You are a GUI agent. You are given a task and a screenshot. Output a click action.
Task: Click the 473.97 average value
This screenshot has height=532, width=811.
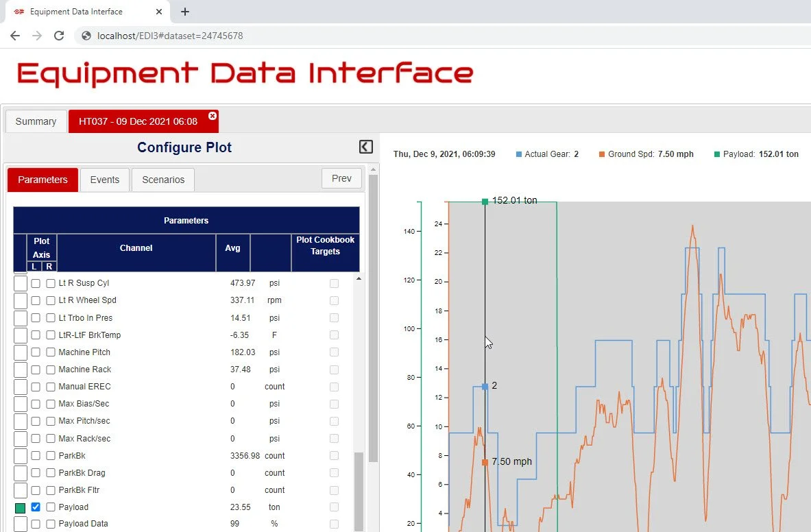coord(243,283)
